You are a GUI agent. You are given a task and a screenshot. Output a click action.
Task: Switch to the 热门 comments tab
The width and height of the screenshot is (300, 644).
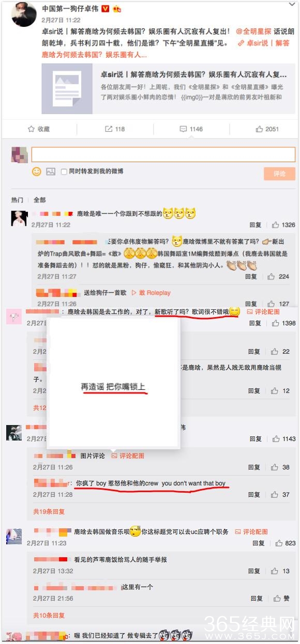pos(17,200)
